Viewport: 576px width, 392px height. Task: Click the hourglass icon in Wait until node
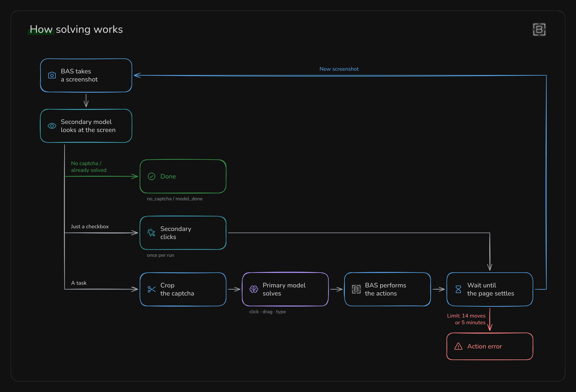coord(458,289)
